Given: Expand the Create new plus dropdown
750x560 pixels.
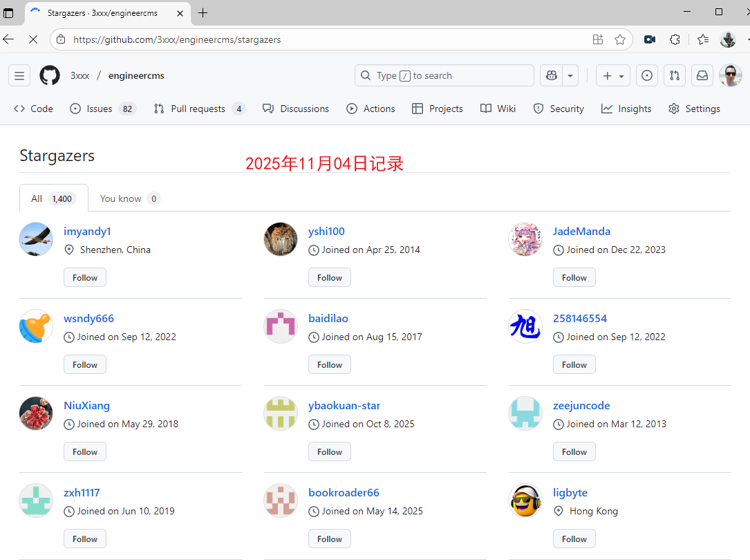Looking at the screenshot, I should click(613, 75).
